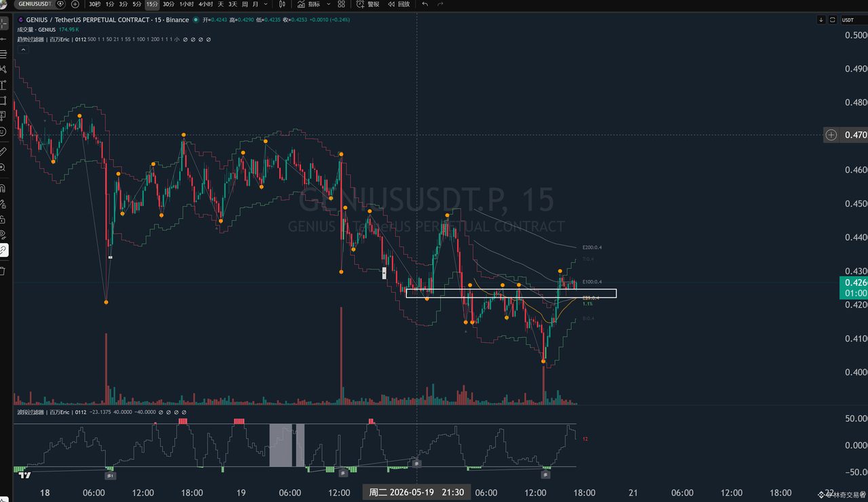Switch to 天 timeframe
The width and height of the screenshot is (868, 502).
(x=220, y=4)
